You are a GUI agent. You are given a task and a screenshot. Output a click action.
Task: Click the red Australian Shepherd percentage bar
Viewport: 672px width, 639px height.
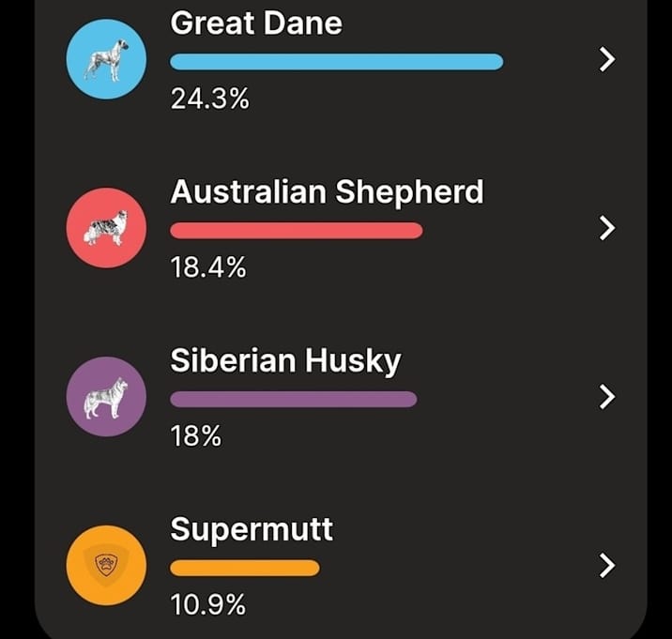click(x=297, y=231)
